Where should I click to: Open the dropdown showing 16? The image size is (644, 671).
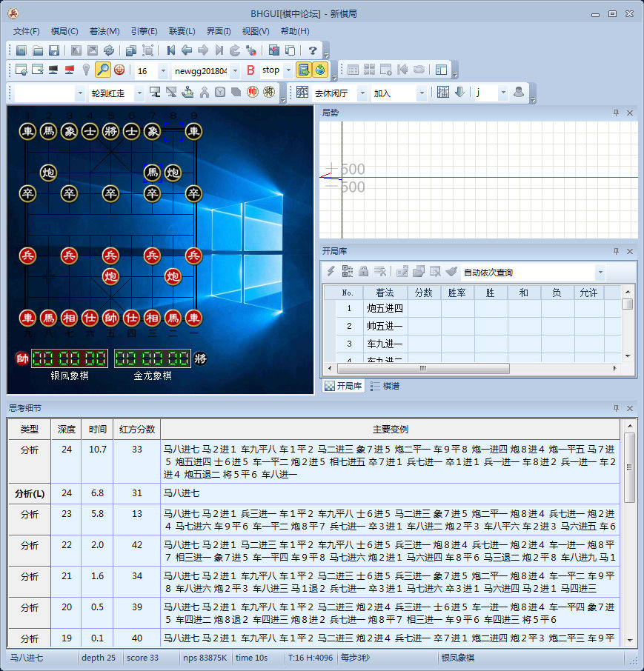click(163, 70)
